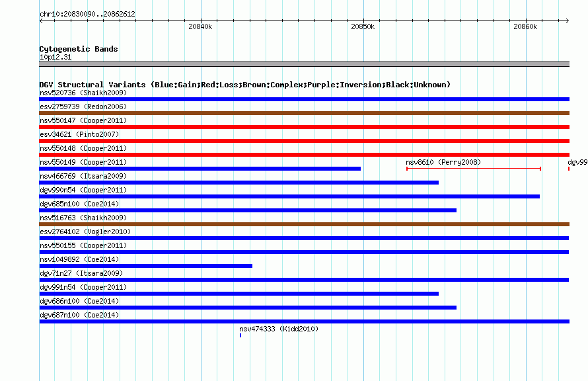
Task: Click the nsv550149 (Cooper2011) label
Action: click(83, 162)
